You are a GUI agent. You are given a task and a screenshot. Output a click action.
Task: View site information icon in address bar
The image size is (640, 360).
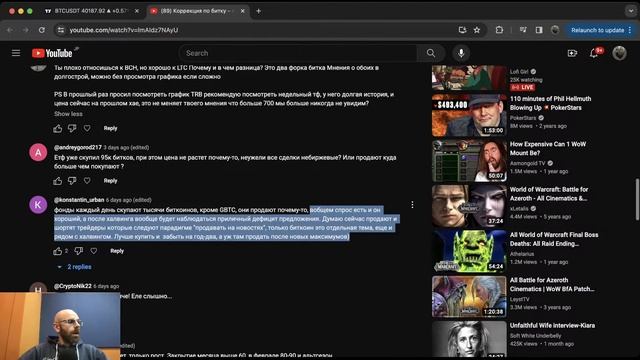pyautogui.click(x=61, y=30)
